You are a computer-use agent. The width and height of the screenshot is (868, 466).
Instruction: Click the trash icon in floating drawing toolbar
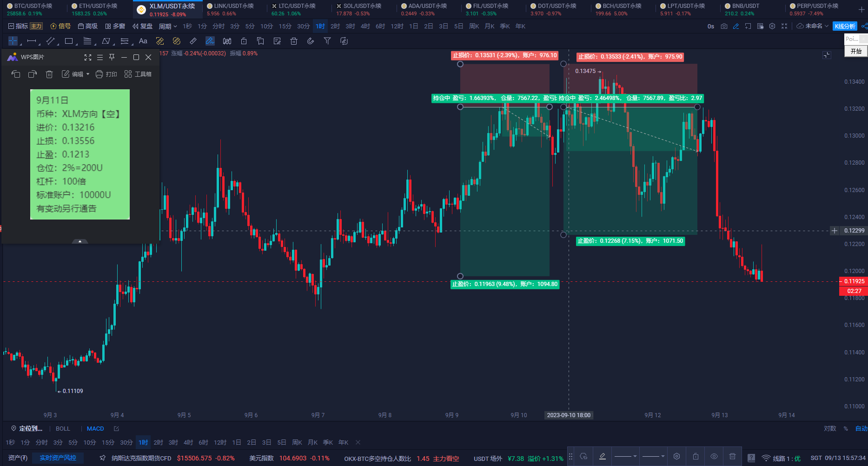732,456
